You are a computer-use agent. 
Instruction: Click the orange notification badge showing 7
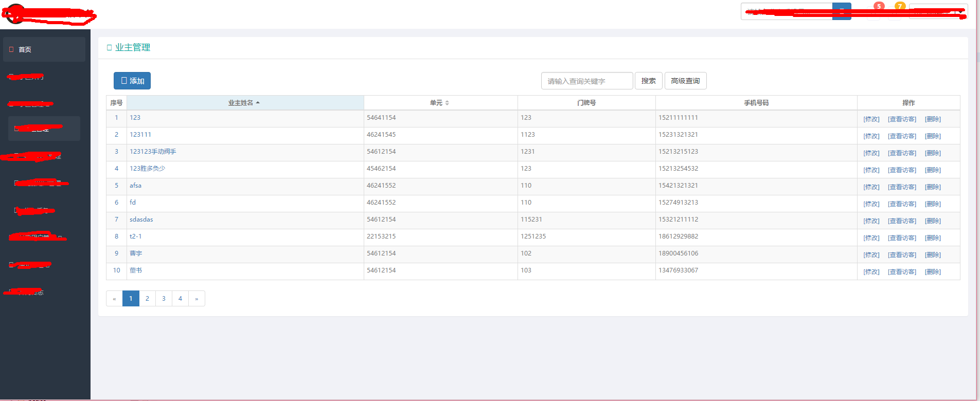(x=900, y=6)
